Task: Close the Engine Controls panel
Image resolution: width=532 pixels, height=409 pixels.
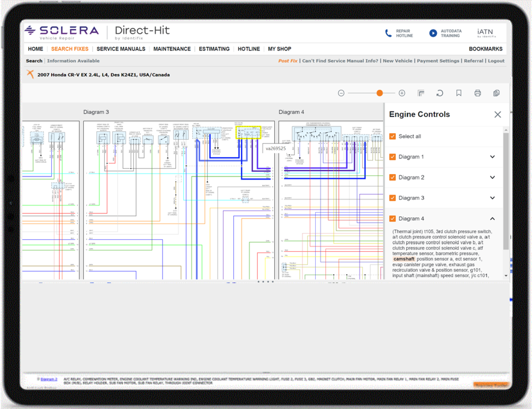Action: tap(498, 114)
